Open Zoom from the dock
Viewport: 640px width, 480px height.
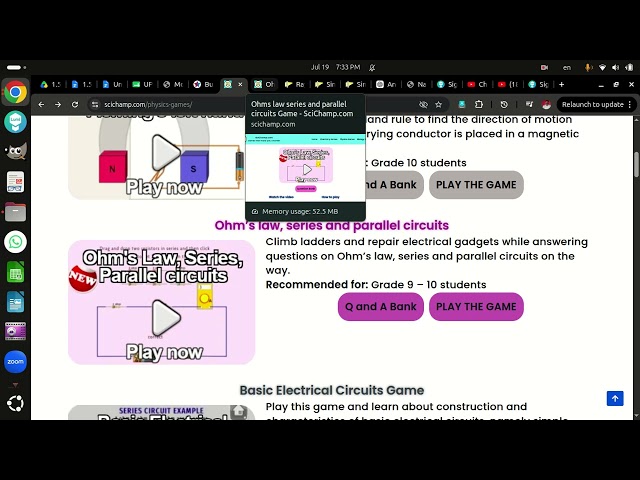16,362
